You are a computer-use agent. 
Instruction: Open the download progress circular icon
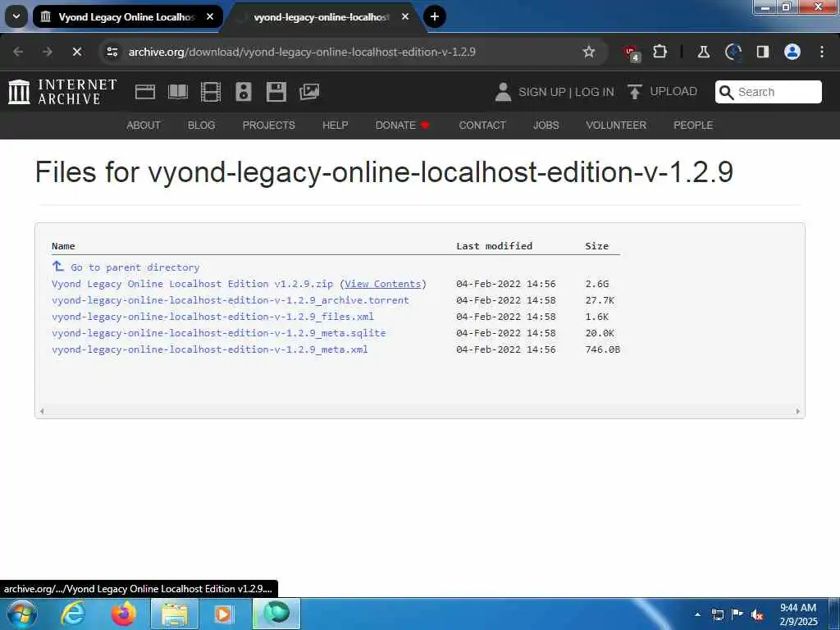click(x=733, y=52)
